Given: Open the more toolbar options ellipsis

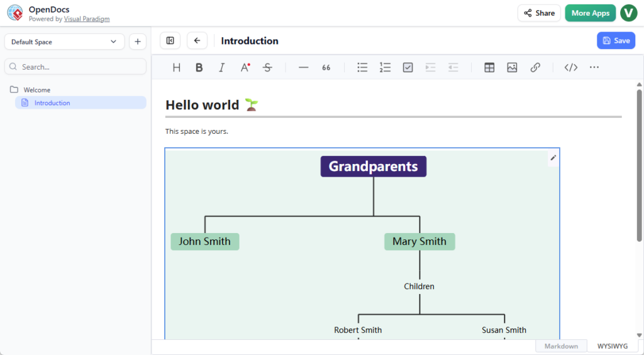Looking at the screenshot, I should [x=594, y=67].
